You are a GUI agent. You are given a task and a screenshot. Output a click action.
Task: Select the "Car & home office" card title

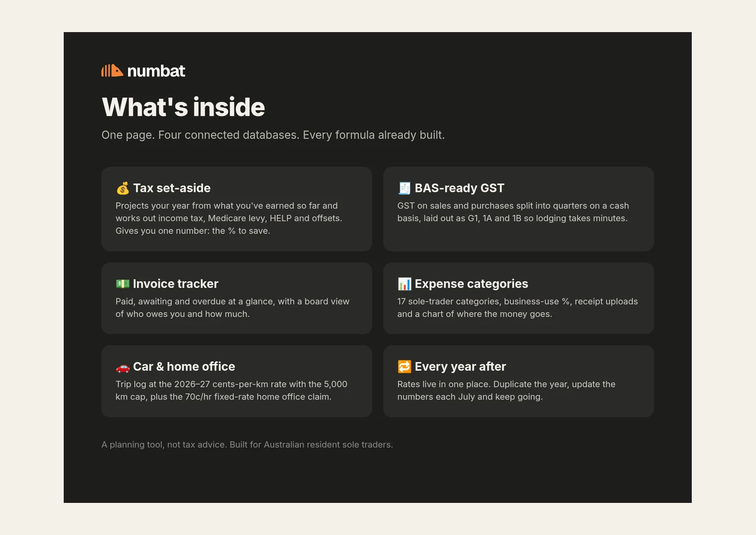(x=184, y=367)
